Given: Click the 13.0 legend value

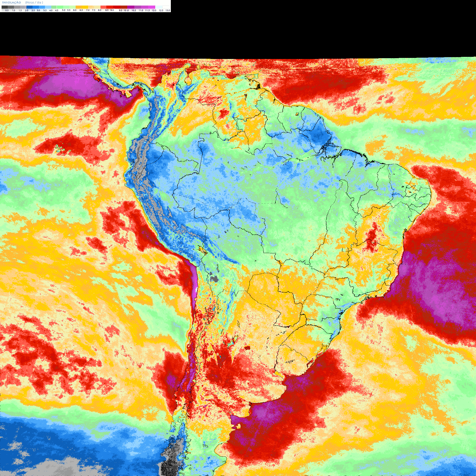Looking at the screenshot, I should pos(168,10).
